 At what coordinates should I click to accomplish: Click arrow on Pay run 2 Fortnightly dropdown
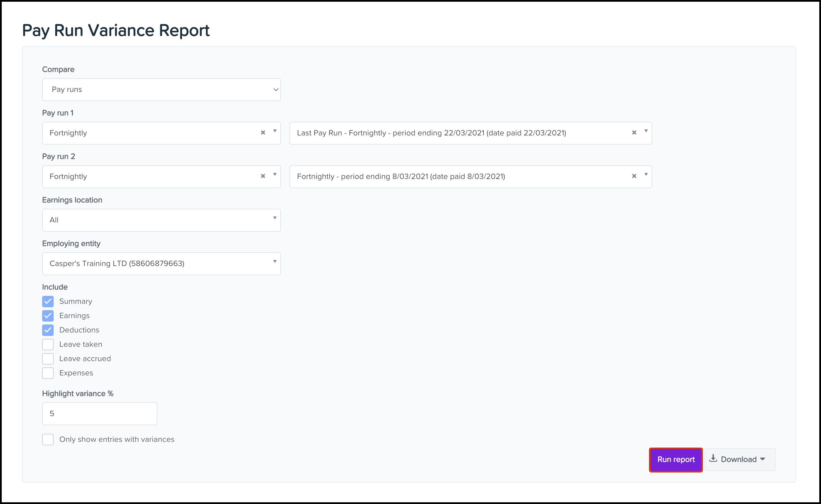click(275, 175)
